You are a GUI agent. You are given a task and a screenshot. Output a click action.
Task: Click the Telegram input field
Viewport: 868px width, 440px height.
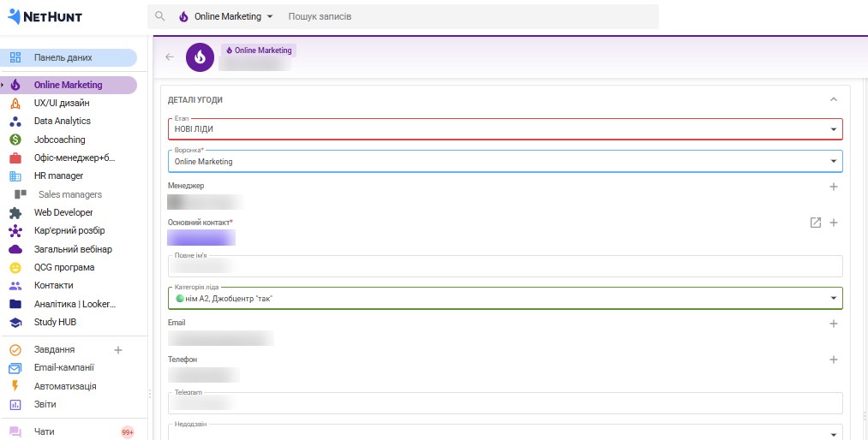tap(505, 403)
